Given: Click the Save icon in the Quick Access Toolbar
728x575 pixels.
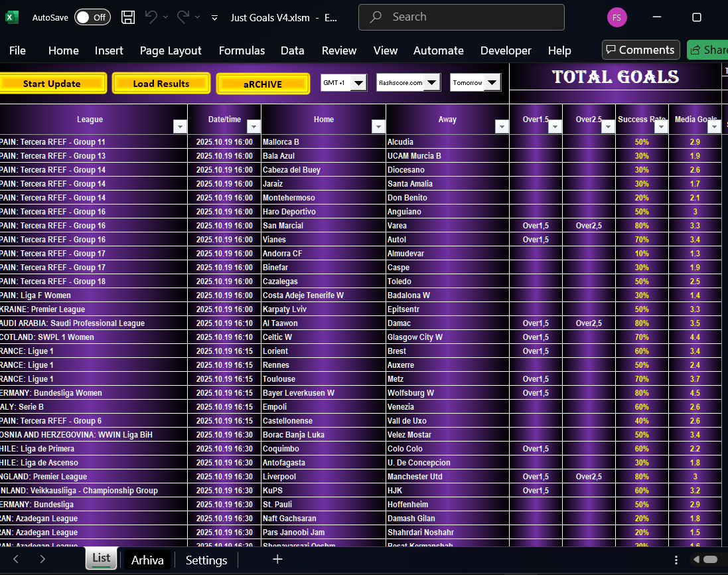Looking at the screenshot, I should point(127,17).
